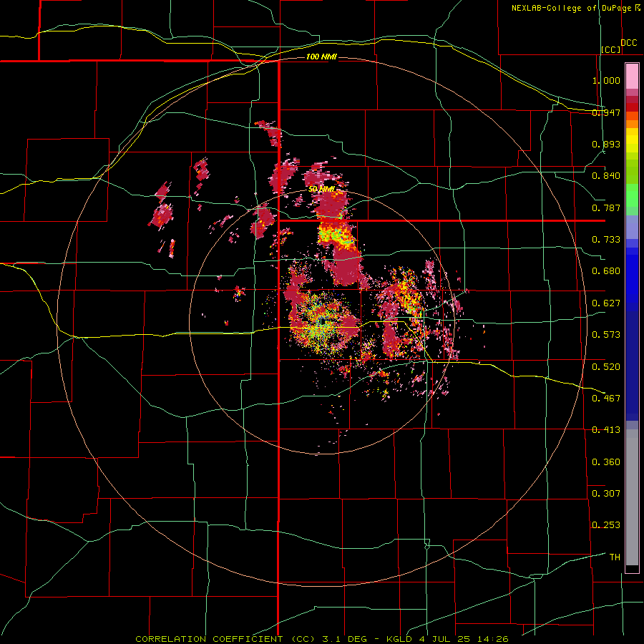Screen dimensions: 644x644
Task: Click the KGLD radar station identifier
Action: tap(399, 639)
